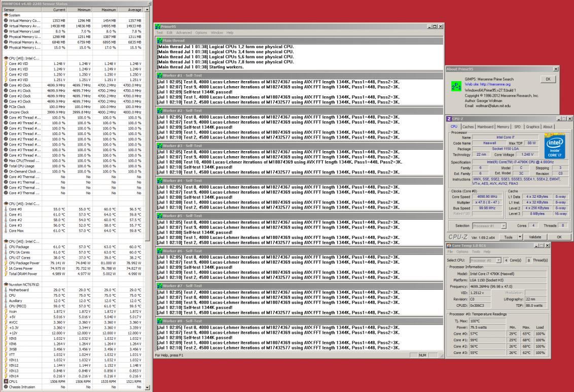Image resolution: width=574 pixels, height=392 pixels.
Task: Click the Tj. Max value in Core Temp
Action: coord(487,321)
